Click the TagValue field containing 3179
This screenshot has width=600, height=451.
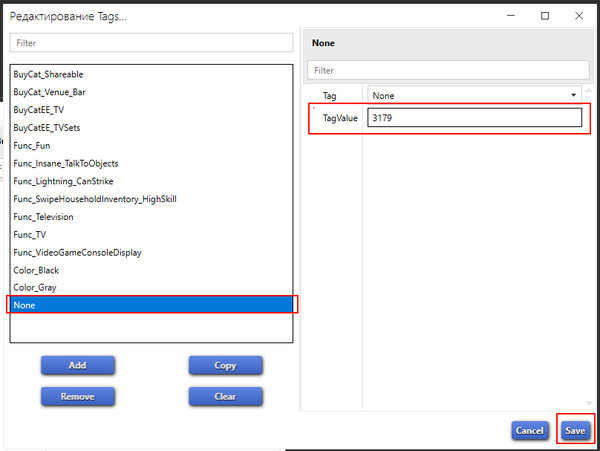tap(474, 118)
